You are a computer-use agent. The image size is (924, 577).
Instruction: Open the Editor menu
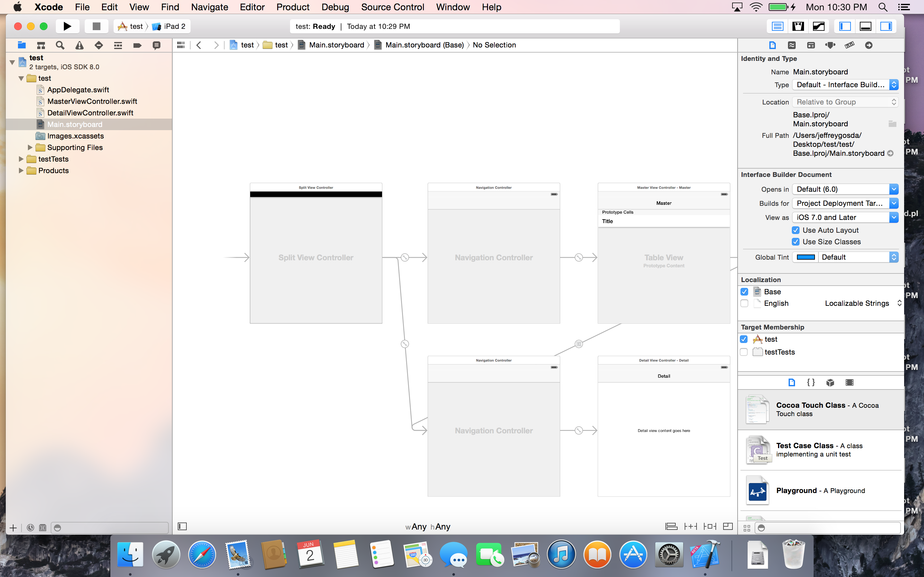[x=252, y=7]
